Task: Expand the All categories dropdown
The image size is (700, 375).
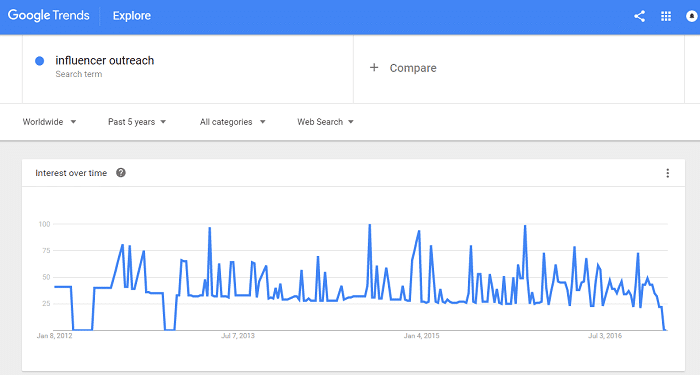Action: (x=232, y=122)
